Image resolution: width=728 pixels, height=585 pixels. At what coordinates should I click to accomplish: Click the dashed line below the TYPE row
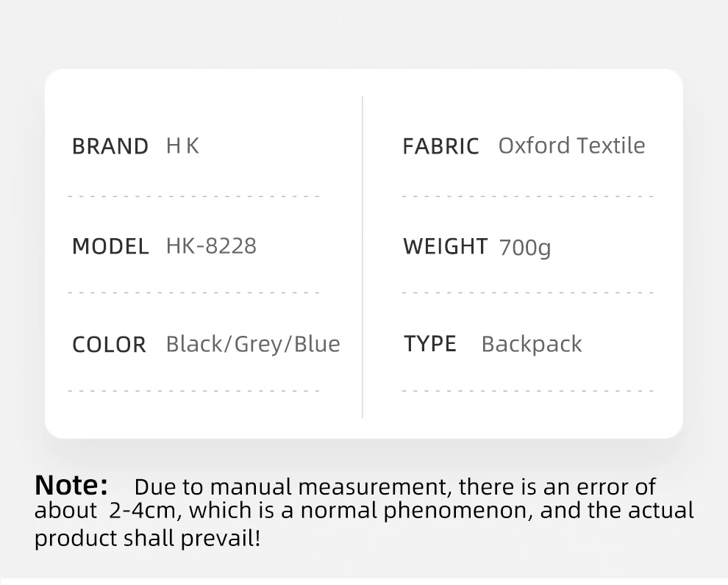[527, 390]
